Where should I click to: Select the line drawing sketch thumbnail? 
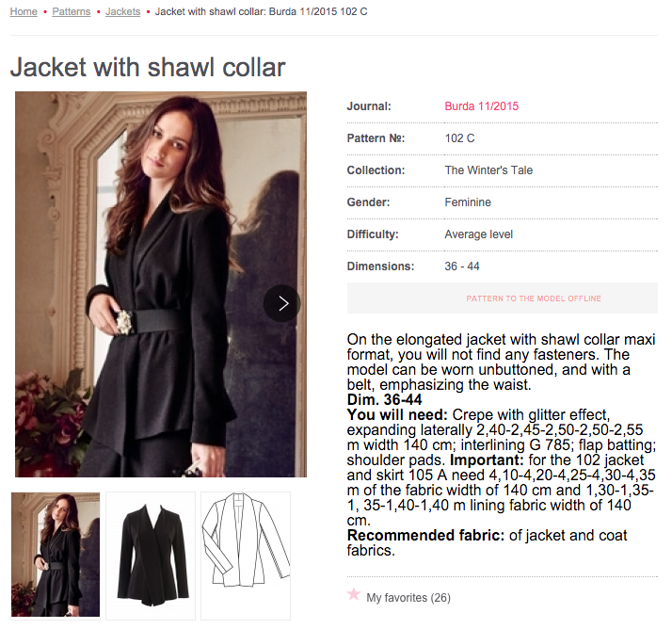(246, 556)
